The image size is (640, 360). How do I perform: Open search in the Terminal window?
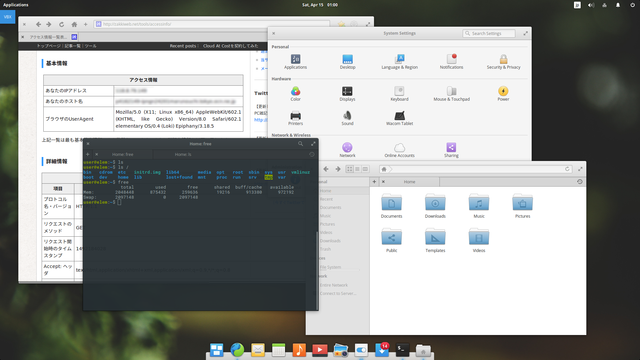pos(300,144)
